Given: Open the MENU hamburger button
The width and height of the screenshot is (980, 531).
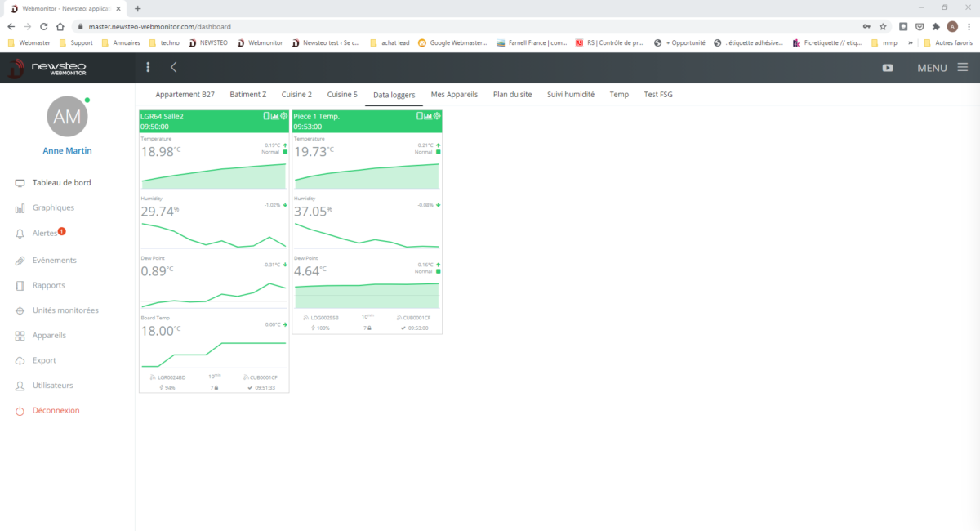Looking at the screenshot, I should 942,68.
